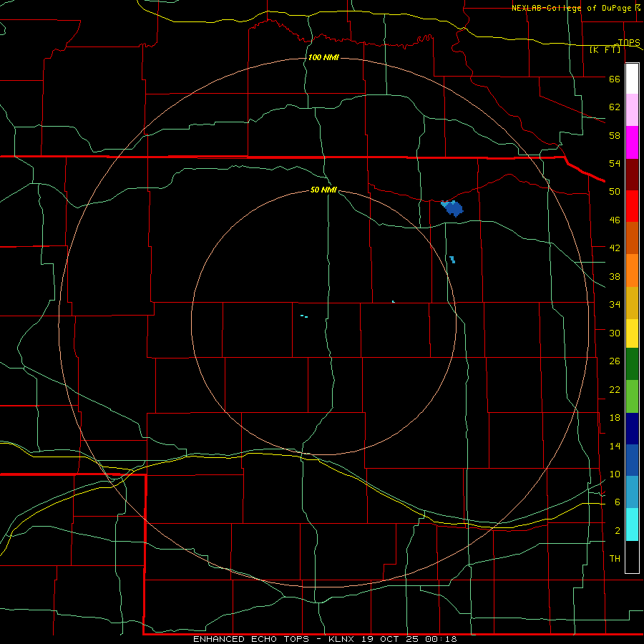
Task: Click the '38' legend value
Action: pyautogui.click(x=615, y=276)
